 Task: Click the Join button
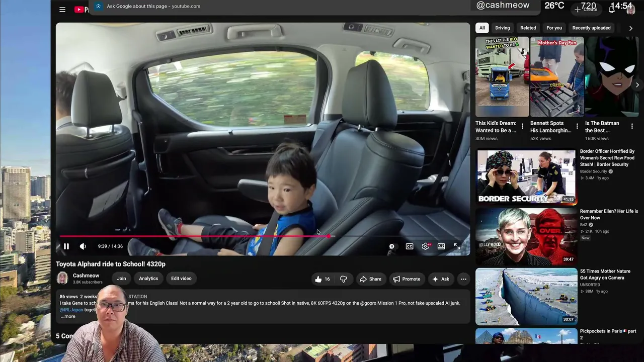[121, 279]
